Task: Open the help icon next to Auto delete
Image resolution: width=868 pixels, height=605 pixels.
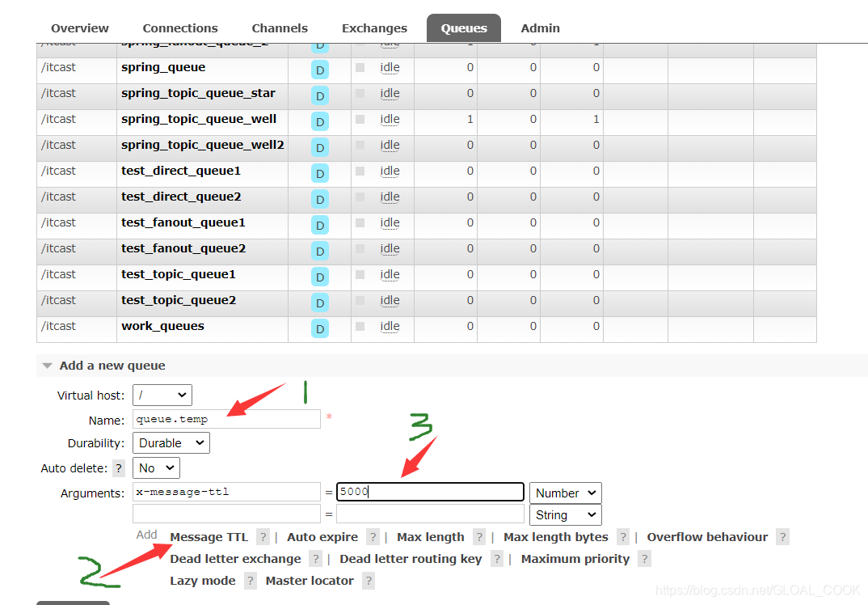Action: pyautogui.click(x=119, y=468)
